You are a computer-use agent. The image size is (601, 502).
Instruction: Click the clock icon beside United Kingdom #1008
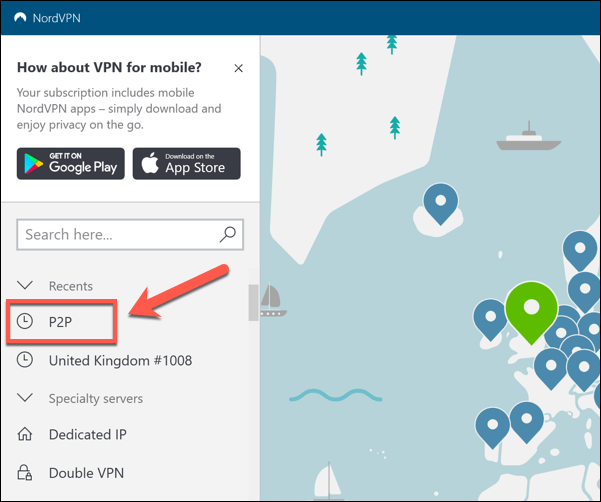(x=25, y=360)
